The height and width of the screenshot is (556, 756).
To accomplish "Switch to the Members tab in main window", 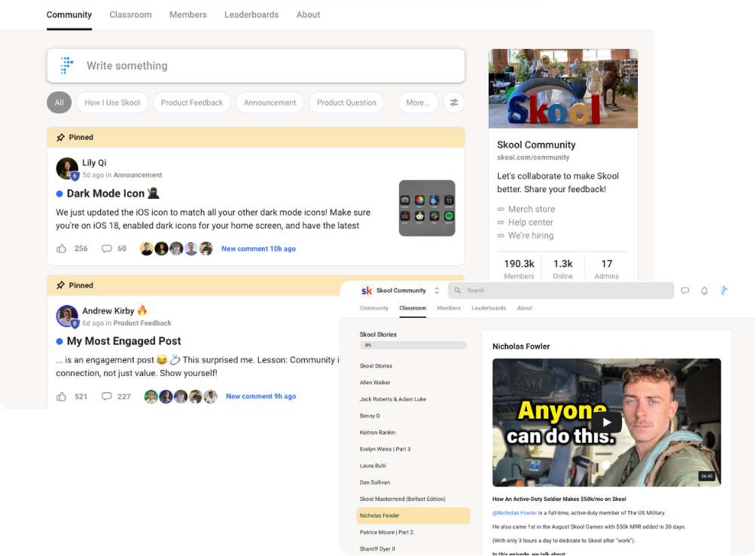I will 188,15.
